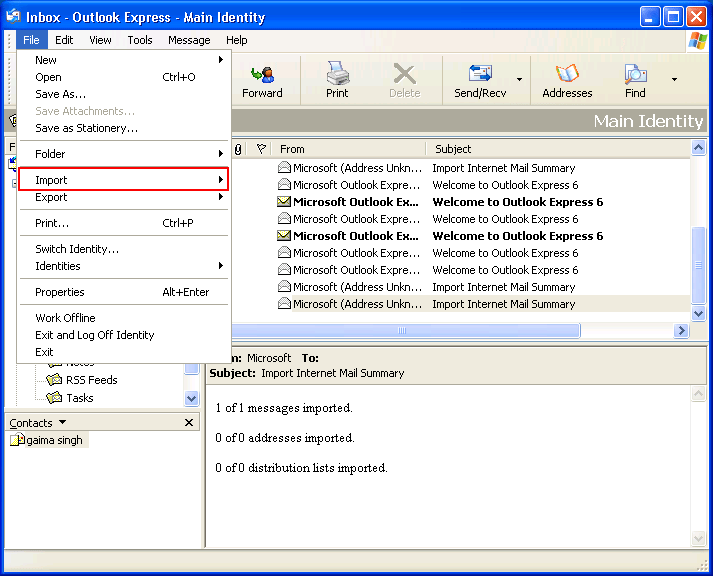The height and width of the screenshot is (576, 713).
Task: Open the Message menu
Action: pos(189,40)
